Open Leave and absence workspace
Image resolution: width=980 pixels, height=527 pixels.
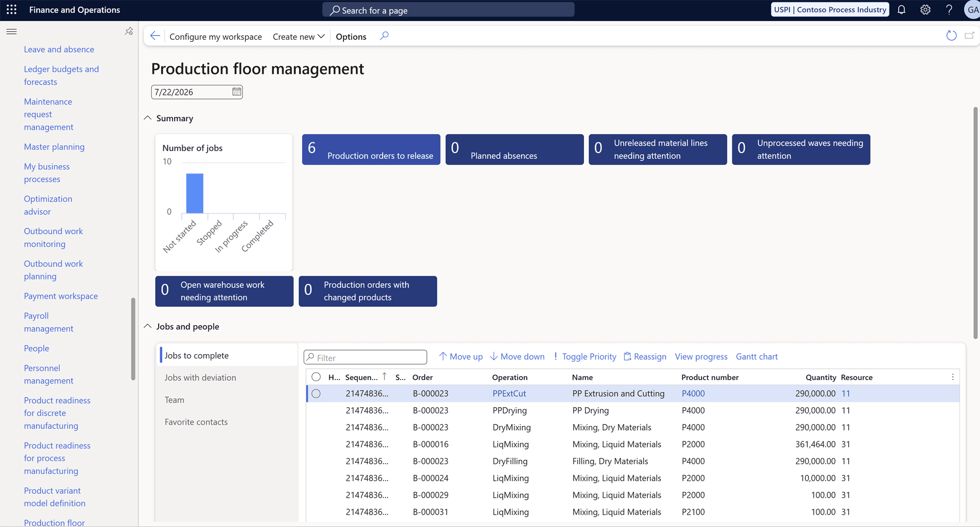[59, 49]
